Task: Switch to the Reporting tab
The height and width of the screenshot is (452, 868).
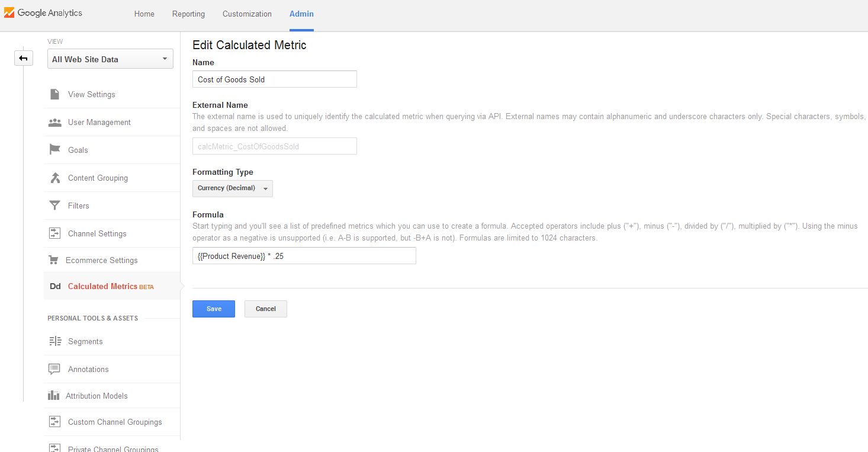Action: pyautogui.click(x=188, y=14)
